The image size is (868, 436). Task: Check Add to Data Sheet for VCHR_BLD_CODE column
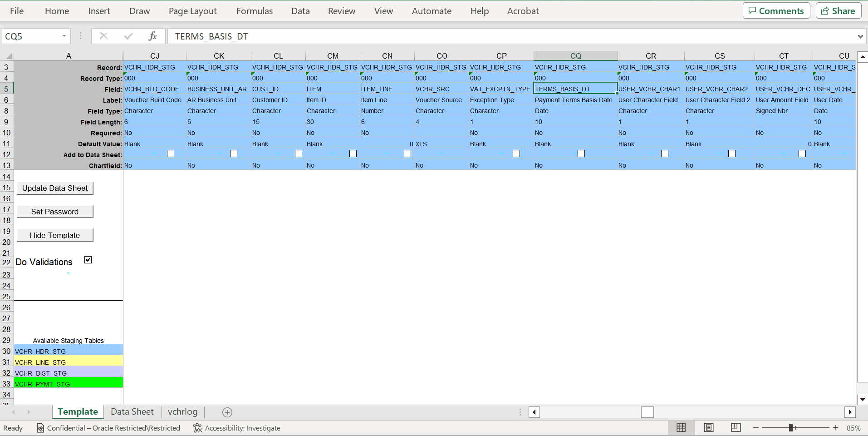tap(170, 154)
